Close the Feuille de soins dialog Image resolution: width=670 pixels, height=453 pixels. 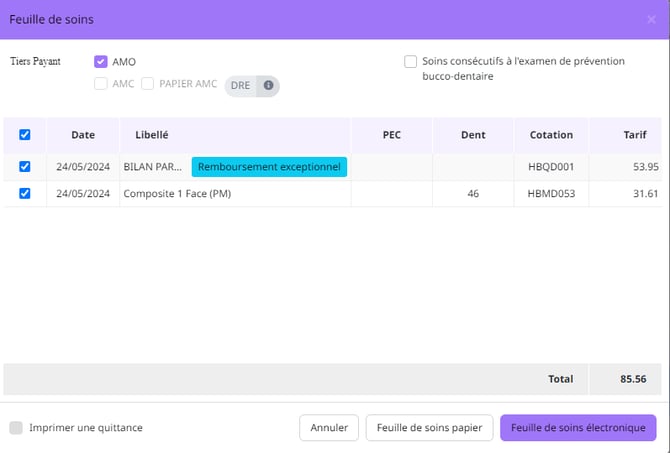point(651,19)
